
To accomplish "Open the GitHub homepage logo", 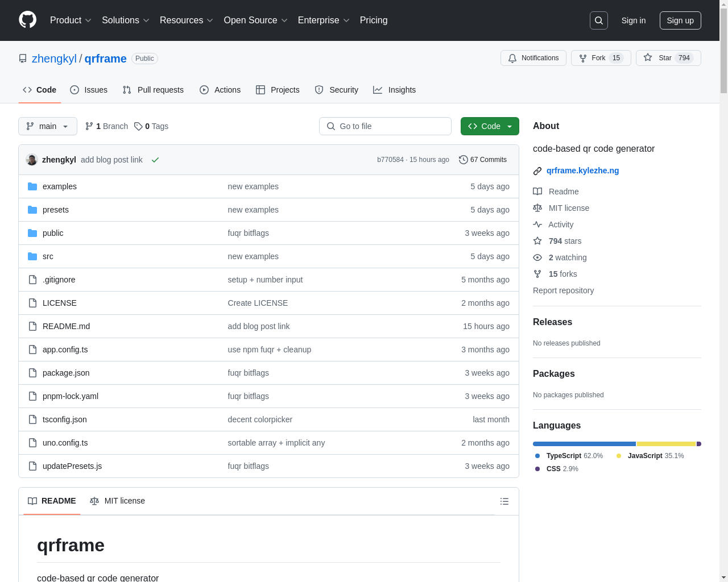I will click(x=28, y=20).
